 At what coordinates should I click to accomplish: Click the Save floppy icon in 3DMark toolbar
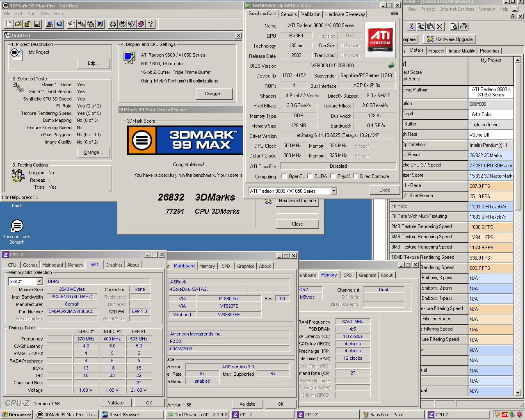coord(37,24)
